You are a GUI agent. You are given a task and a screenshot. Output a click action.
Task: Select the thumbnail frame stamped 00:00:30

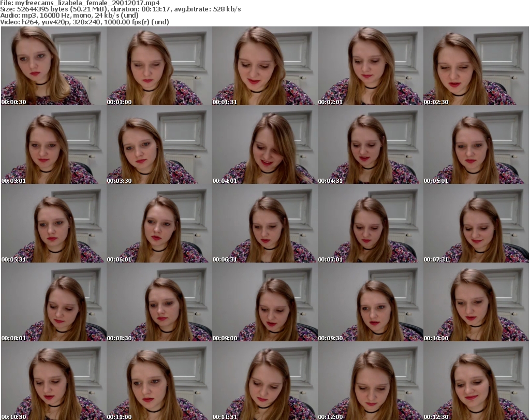point(54,66)
